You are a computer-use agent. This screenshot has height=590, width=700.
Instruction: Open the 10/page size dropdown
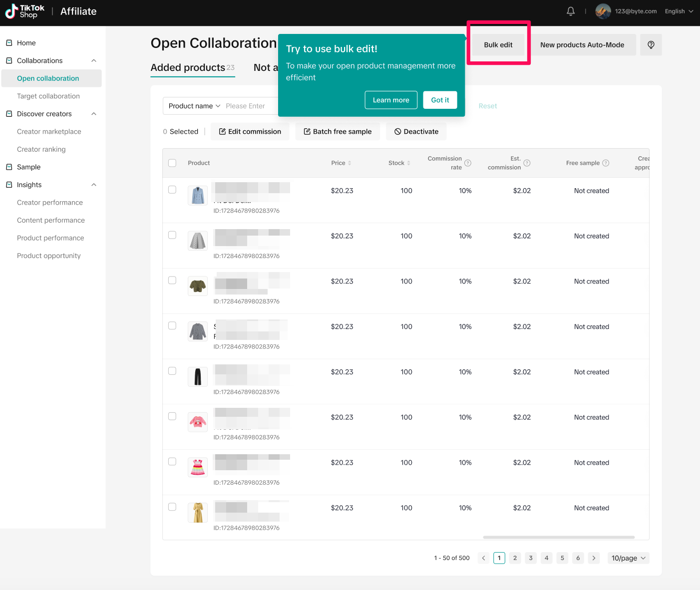(x=628, y=558)
